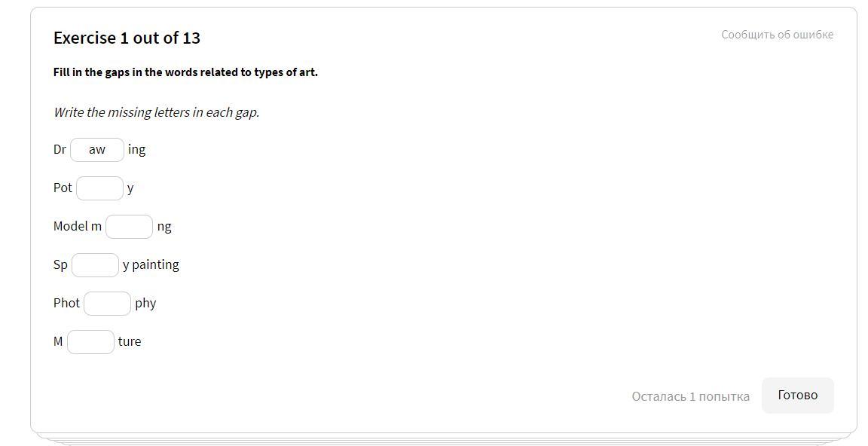Image resolution: width=868 pixels, height=446 pixels.
Task: Click the gap in 'Model m…ng'
Action: pyautogui.click(x=129, y=227)
